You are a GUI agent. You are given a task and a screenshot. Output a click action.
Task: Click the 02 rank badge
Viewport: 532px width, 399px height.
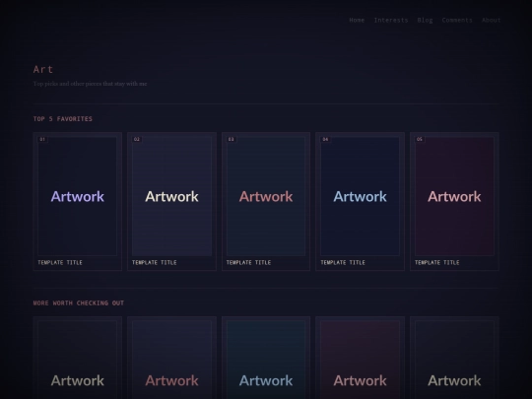pyautogui.click(x=137, y=139)
